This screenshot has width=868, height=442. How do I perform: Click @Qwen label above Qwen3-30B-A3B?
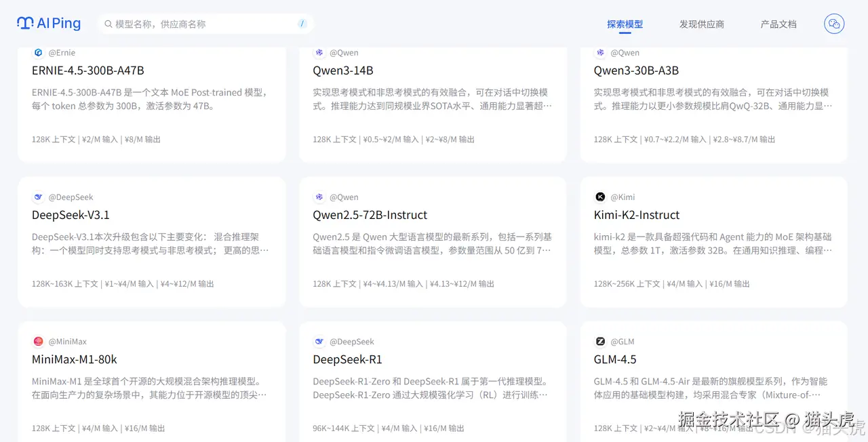(625, 53)
